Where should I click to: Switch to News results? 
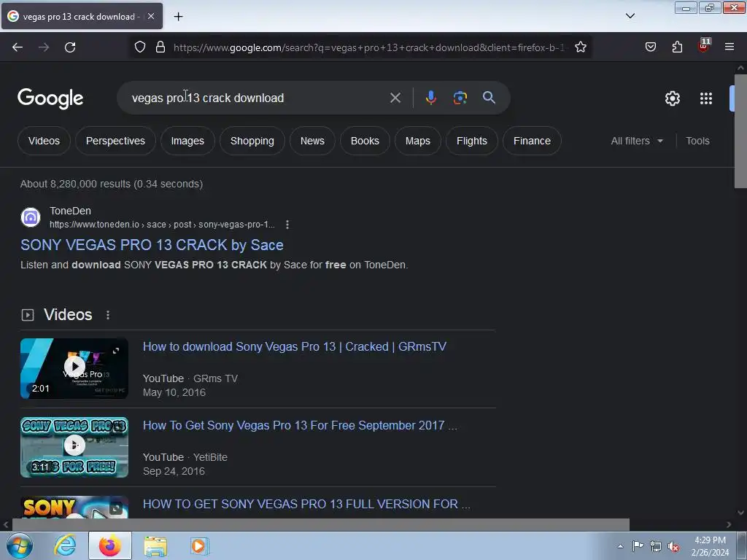[x=312, y=141]
